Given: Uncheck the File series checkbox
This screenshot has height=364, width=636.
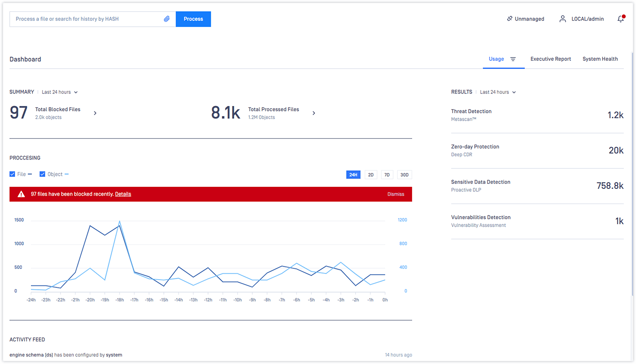Looking at the screenshot, I should 13,174.
